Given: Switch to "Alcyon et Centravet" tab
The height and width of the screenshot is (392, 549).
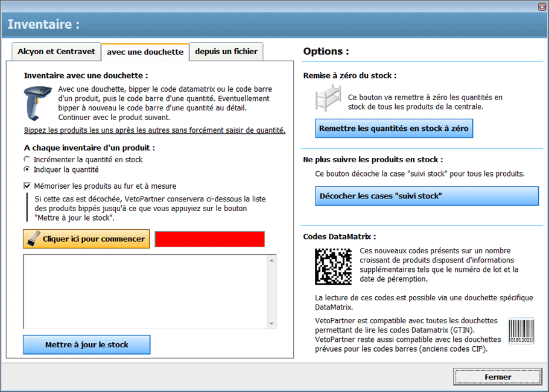Looking at the screenshot, I should (x=56, y=52).
